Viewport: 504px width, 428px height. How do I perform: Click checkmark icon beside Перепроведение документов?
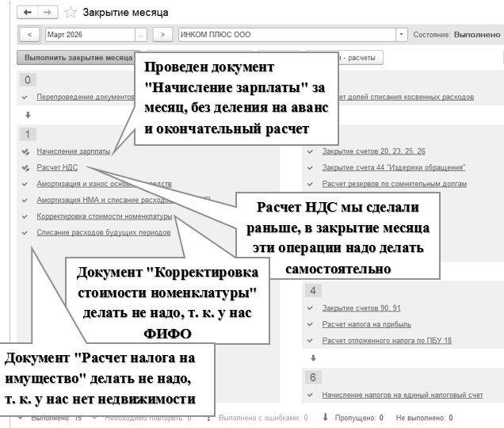(25, 97)
